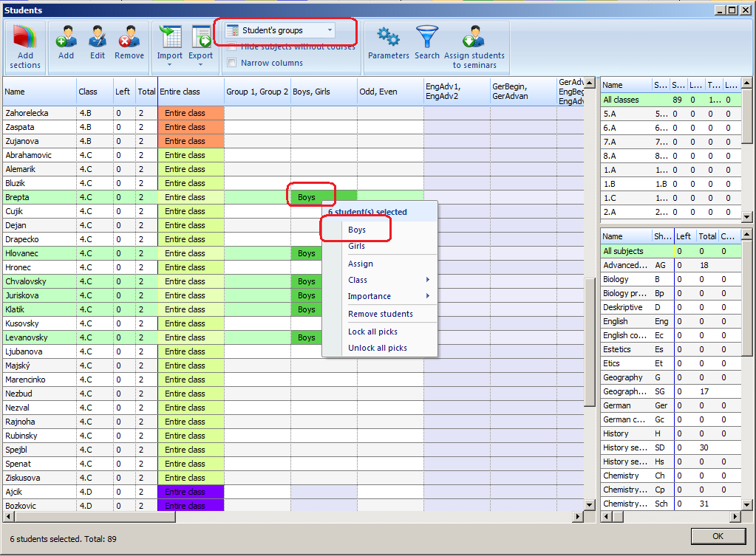Enable Narrow columns checkbox

(232, 63)
